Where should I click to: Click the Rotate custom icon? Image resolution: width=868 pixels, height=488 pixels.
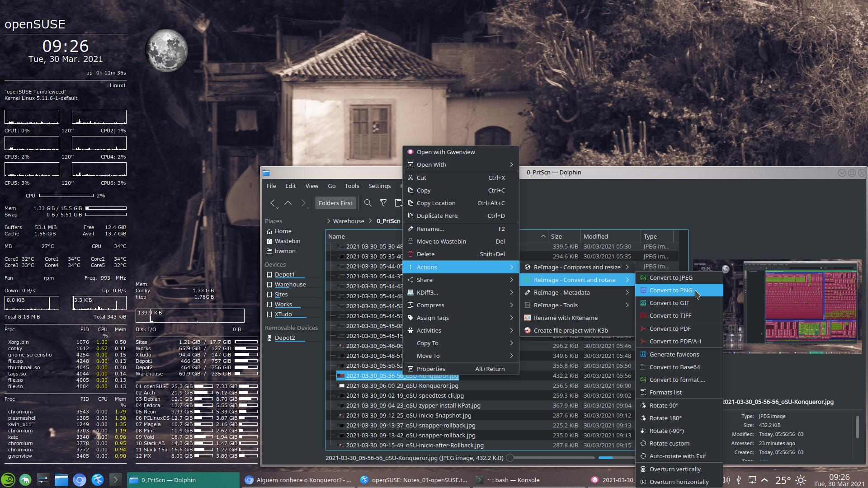[x=643, y=443]
